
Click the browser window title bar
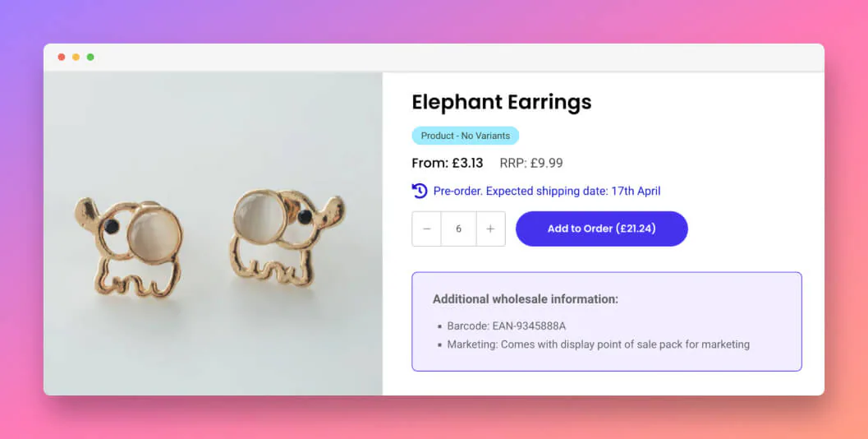point(434,58)
